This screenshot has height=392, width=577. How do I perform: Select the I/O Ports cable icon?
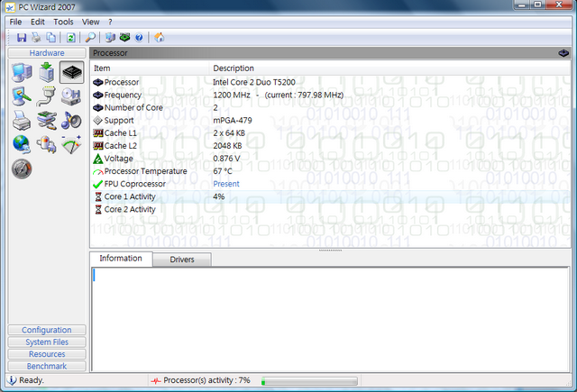tap(46, 96)
